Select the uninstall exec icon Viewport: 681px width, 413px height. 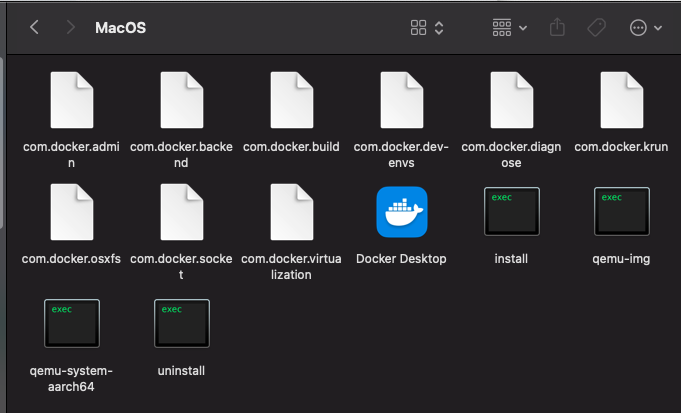182,324
